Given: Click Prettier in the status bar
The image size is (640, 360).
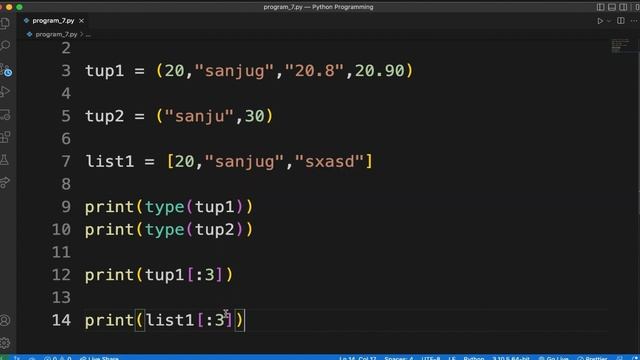Looking at the screenshot, I should tap(592, 358).
